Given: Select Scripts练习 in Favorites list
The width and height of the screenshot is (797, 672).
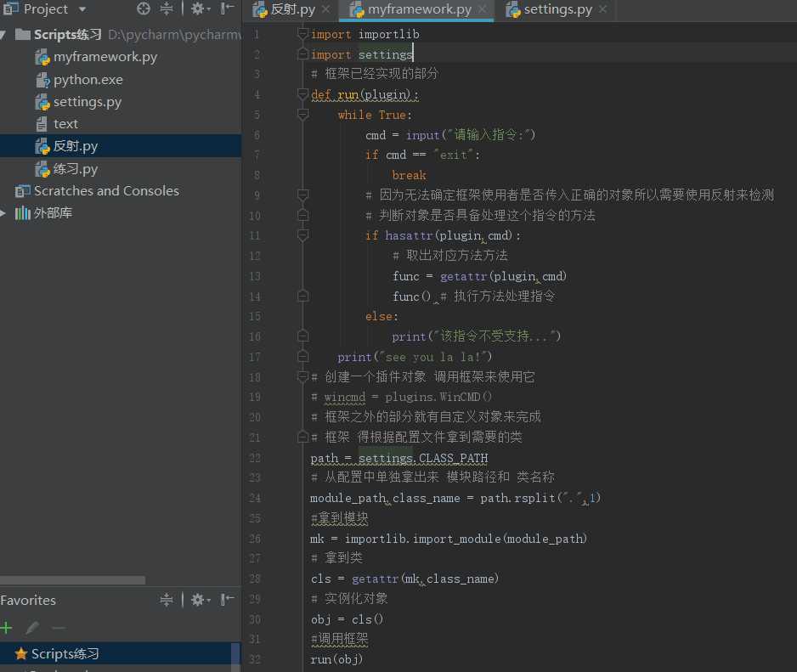Looking at the screenshot, I should pyautogui.click(x=116, y=653).
